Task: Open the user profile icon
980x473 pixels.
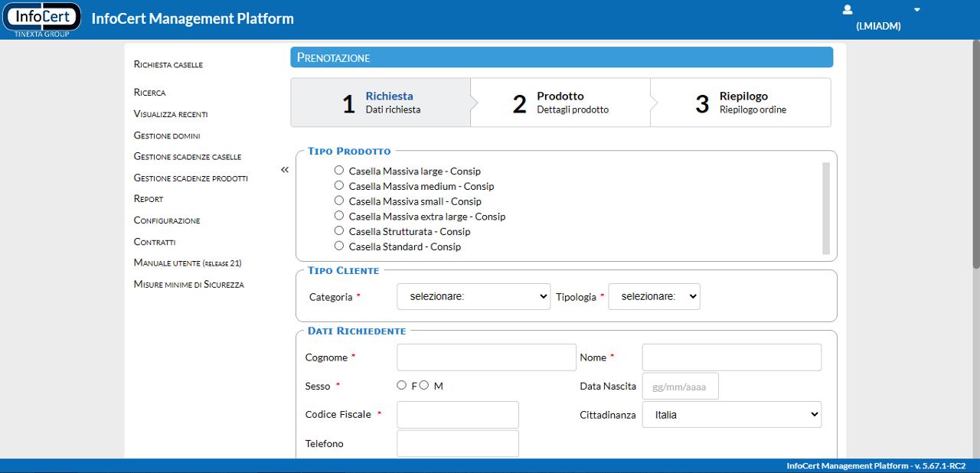Action: coord(848,10)
